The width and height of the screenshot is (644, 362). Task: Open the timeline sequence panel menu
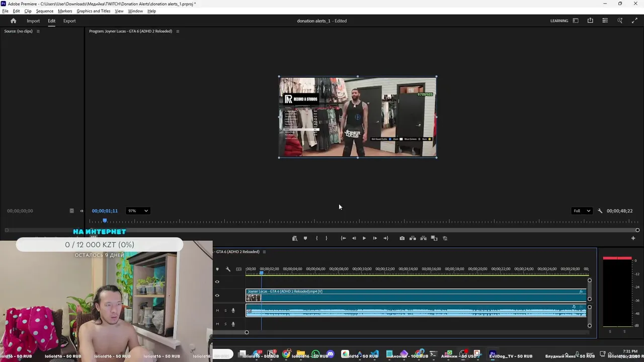point(264,252)
